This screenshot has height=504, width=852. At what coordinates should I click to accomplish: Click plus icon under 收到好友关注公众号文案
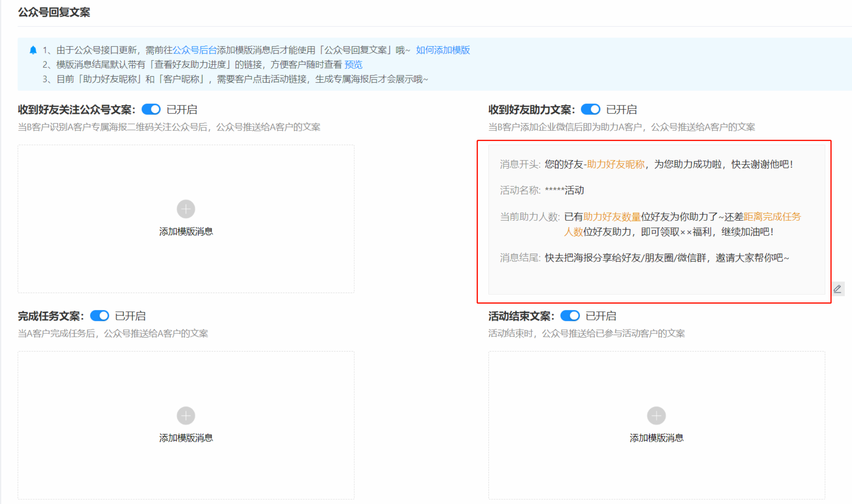tap(186, 209)
